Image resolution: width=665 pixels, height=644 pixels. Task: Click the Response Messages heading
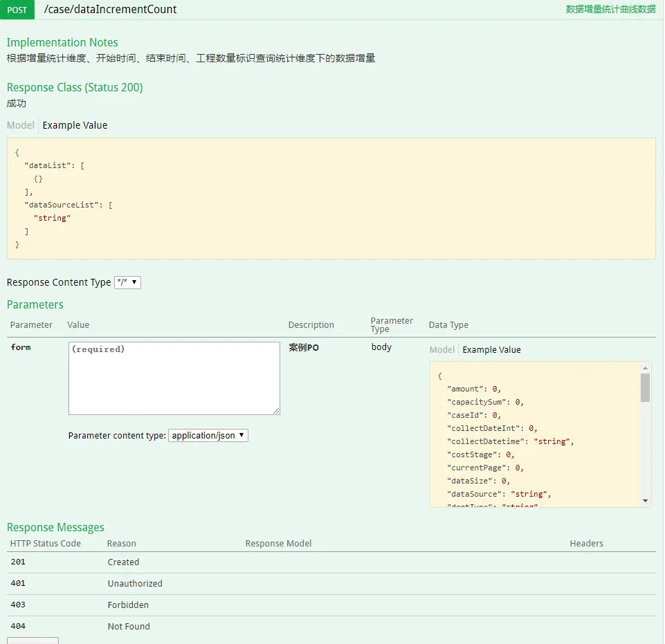pyautogui.click(x=55, y=527)
